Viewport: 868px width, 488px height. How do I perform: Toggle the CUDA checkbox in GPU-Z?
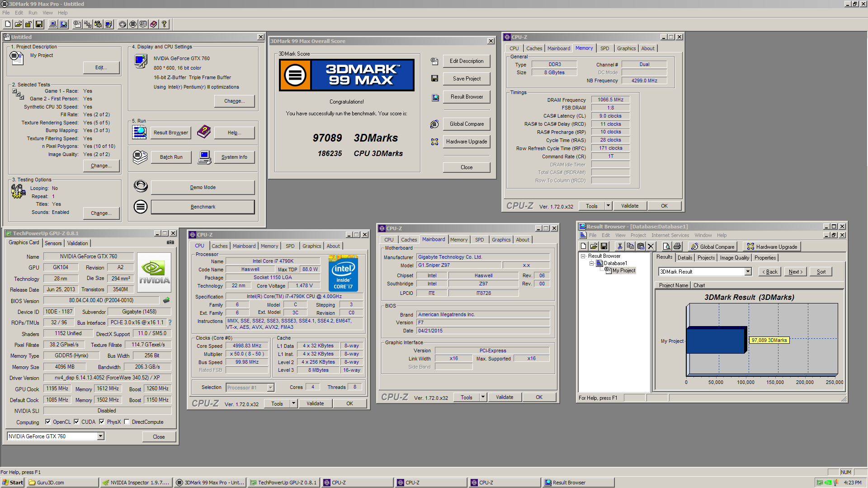[x=76, y=422]
